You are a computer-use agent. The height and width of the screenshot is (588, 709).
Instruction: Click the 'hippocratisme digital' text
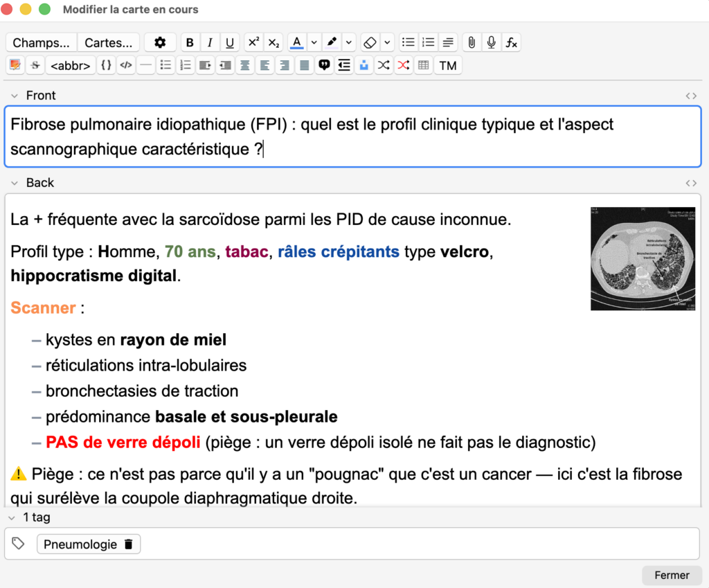tap(93, 276)
